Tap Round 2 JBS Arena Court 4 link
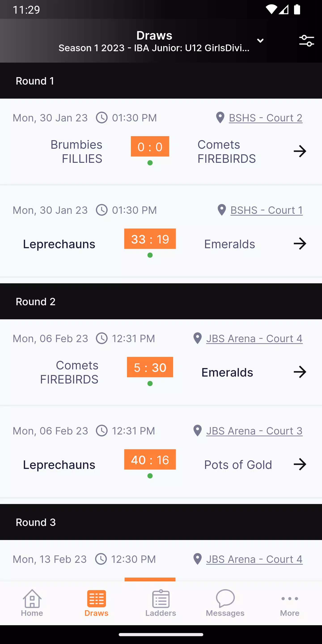 254,339
